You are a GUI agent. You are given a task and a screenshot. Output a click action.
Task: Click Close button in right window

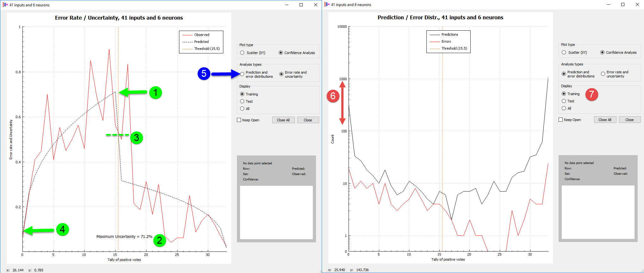coord(630,120)
